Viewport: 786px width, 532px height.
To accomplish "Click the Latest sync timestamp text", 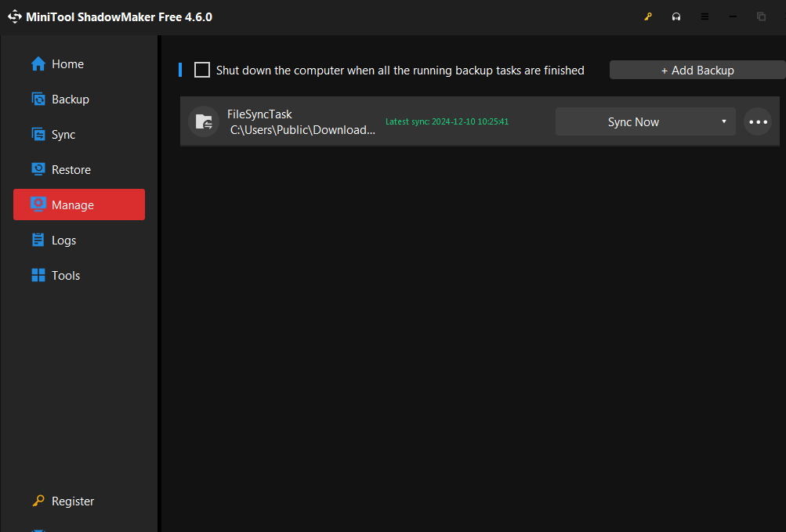I will [x=447, y=121].
